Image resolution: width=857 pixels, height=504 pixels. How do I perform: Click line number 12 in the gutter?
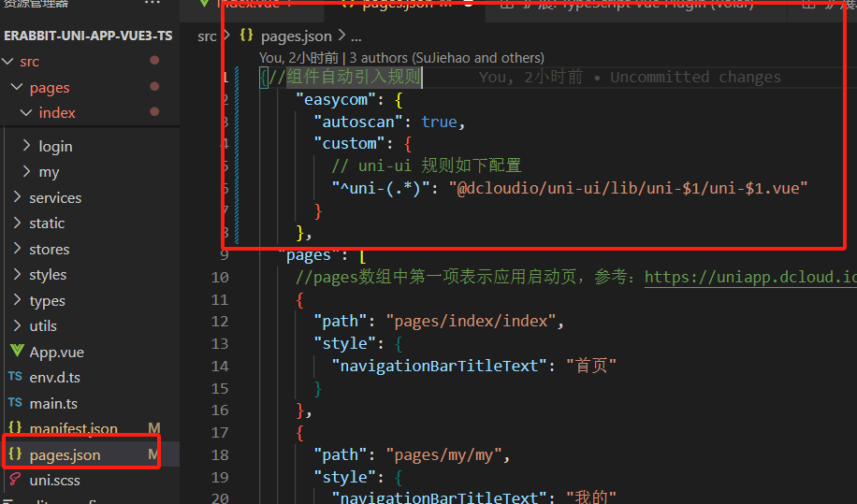tap(219, 322)
